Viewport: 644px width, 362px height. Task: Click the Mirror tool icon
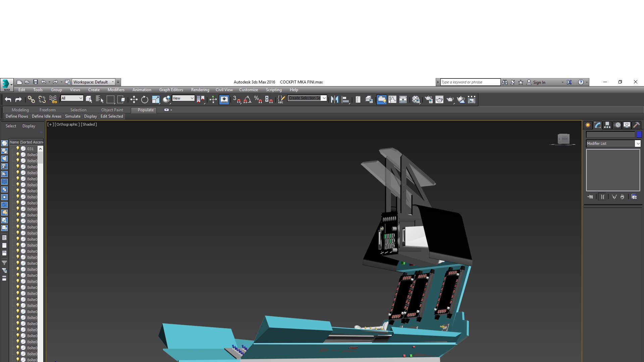point(334,100)
